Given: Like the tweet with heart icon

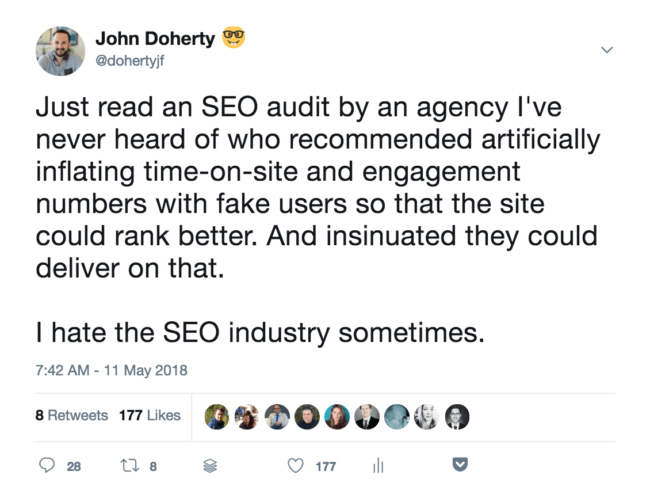Looking at the screenshot, I should 296,466.
